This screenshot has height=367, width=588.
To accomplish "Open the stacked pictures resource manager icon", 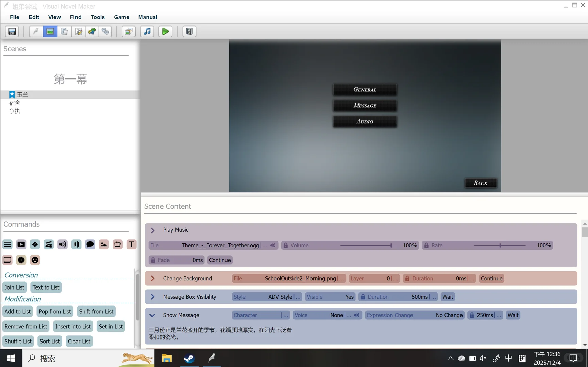I will click(129, 32).
